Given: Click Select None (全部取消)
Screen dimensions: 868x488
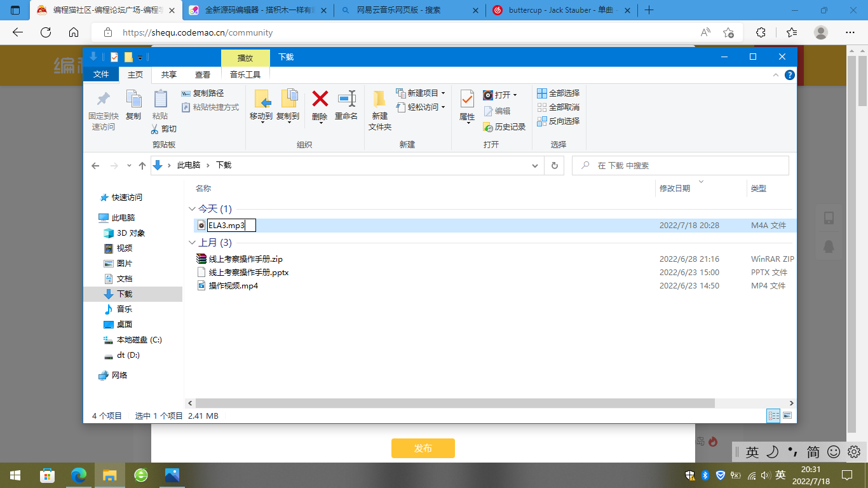Looking at the screenshot, I should click(559, 107).
